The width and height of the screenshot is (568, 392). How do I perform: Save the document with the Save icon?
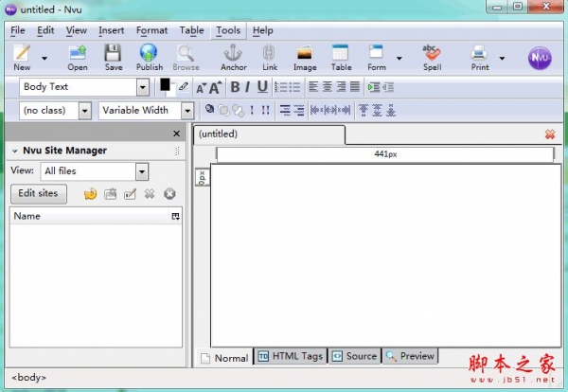pyautogui.click(x=114, y=57)
